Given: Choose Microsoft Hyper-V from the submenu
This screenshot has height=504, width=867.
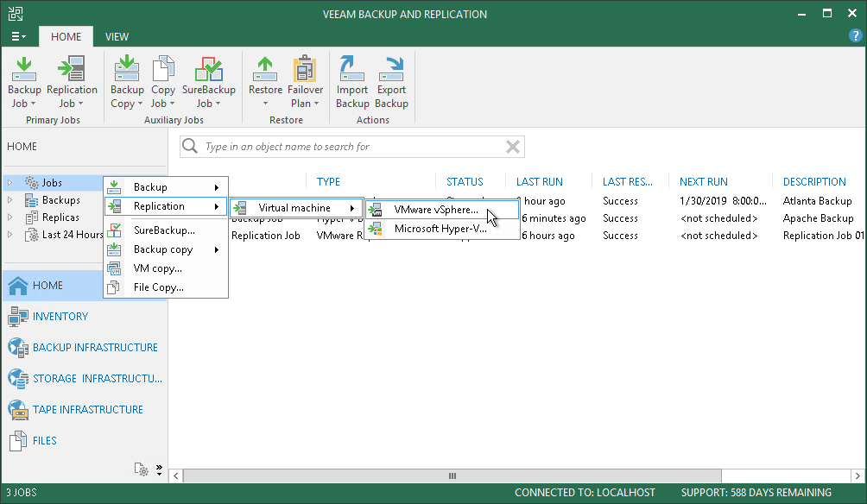Looking at the screenshot, I should point(442,228).
